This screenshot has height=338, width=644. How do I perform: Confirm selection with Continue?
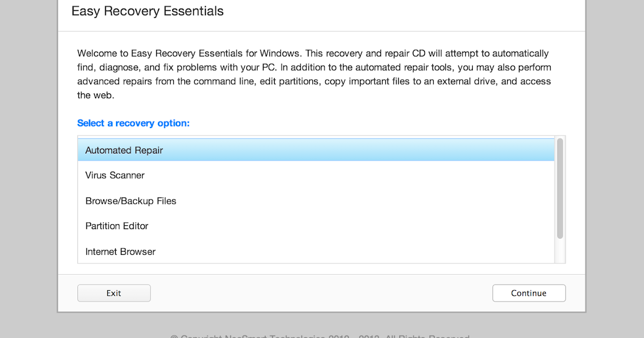click(529, 293)
